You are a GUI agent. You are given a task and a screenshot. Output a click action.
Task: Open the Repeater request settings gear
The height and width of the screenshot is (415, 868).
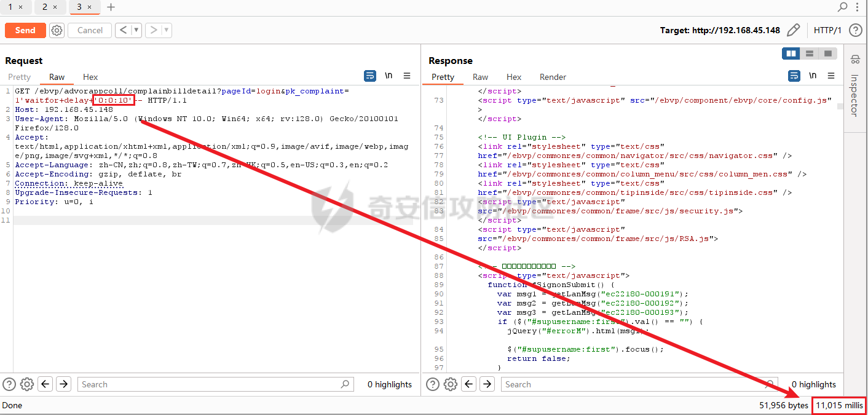click(57, 30)
